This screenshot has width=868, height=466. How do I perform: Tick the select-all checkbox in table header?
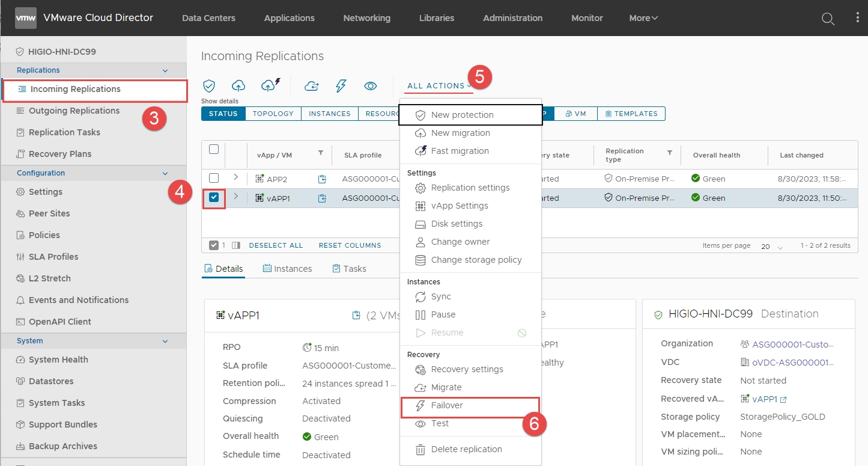coord(214,150)
